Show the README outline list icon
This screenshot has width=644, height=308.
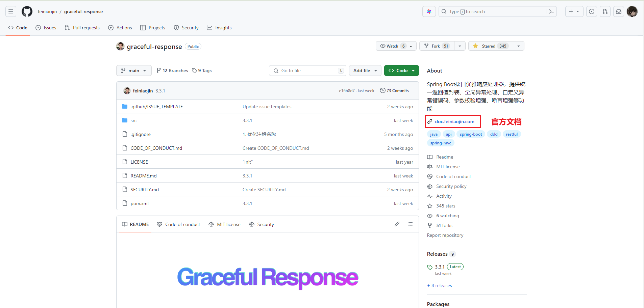(410, 224)
